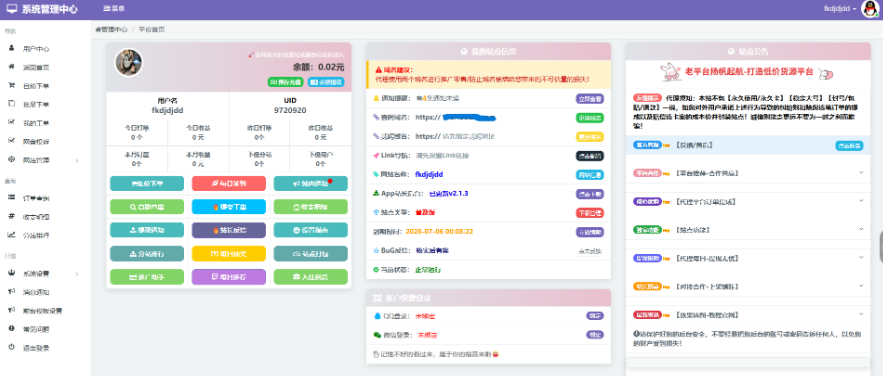Click the purple button in the App row
This screenshot has width=883, height=376.
click(x=590, y=194)
